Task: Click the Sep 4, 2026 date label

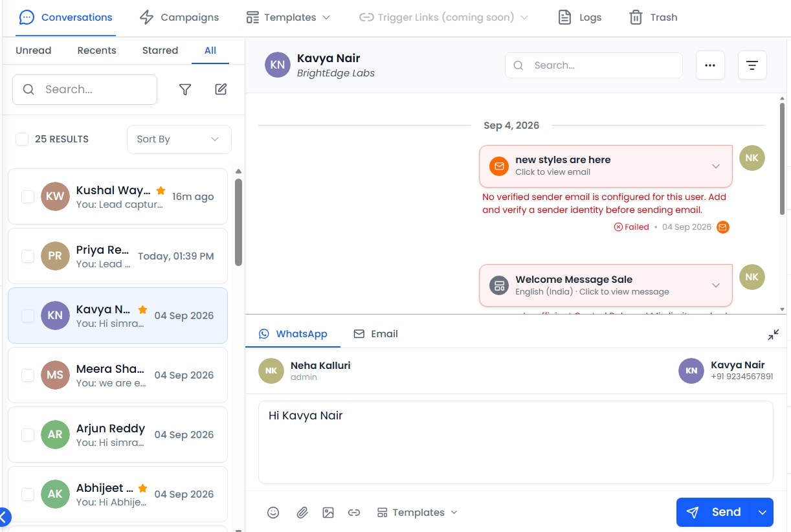Action: point(511,126)
